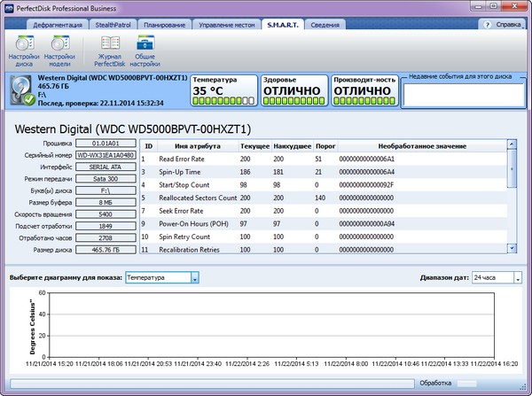Open the date range dropdown (24 часа)

point(518,278)
